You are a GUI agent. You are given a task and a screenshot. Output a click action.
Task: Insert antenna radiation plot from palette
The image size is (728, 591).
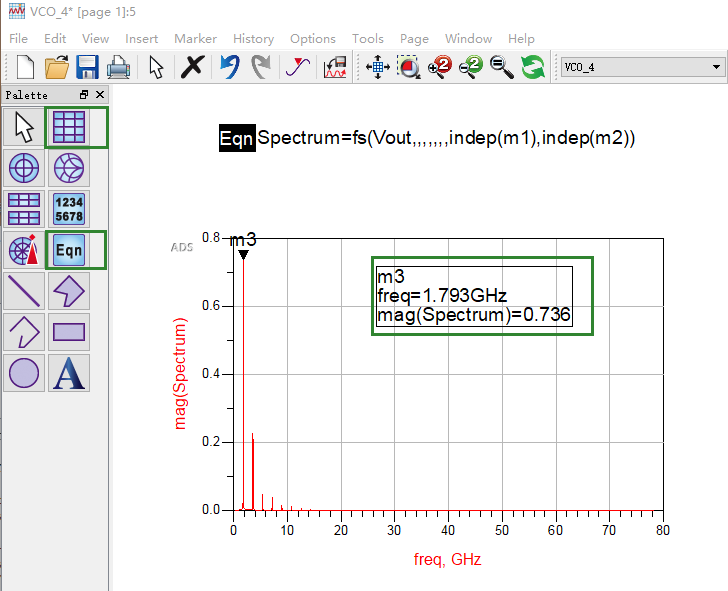[x=24, y=250]
